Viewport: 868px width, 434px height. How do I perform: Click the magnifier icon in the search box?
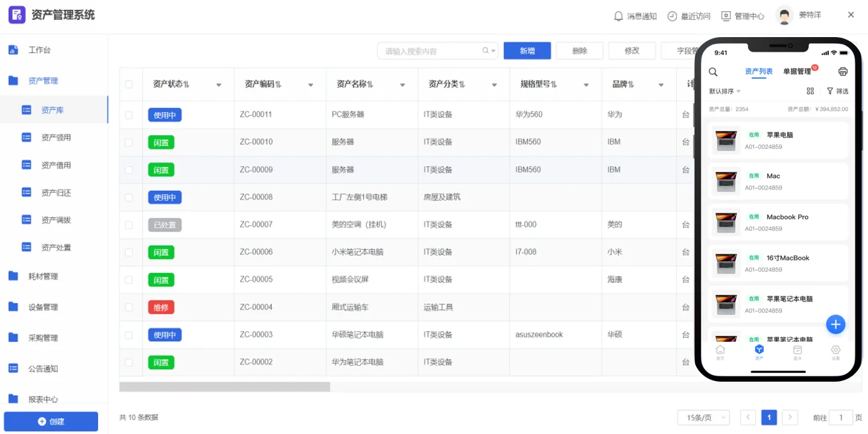point(486,50)
